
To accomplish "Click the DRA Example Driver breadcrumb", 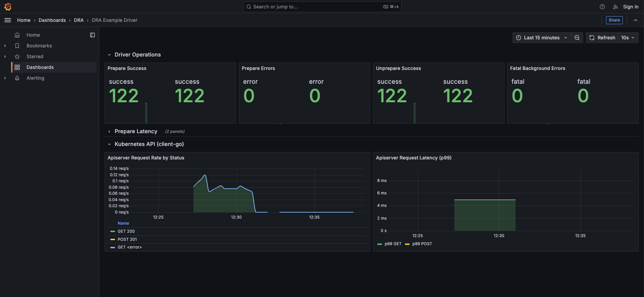I will (115, 20).
